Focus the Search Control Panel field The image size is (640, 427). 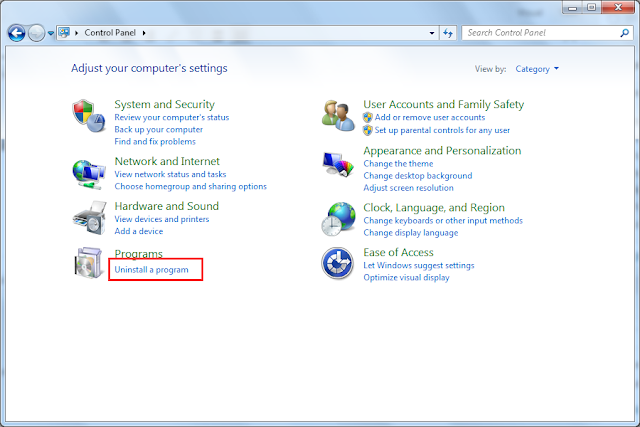[547, 33]
